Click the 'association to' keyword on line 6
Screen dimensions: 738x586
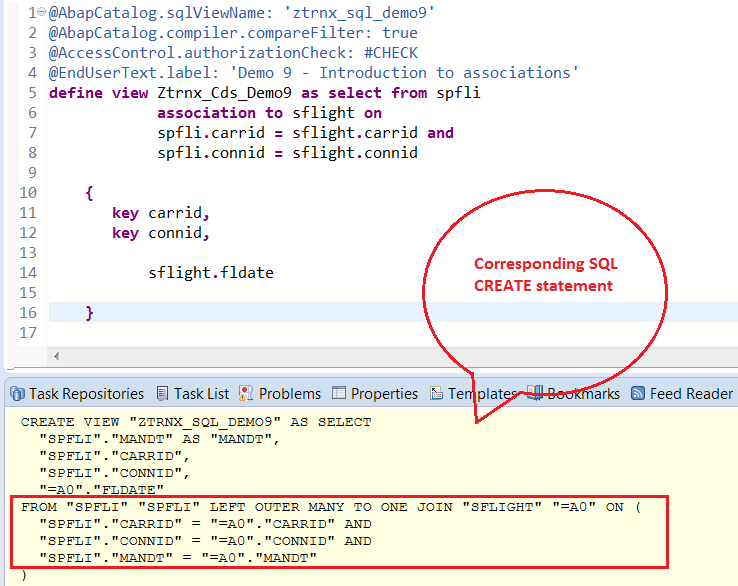point(220,113)
